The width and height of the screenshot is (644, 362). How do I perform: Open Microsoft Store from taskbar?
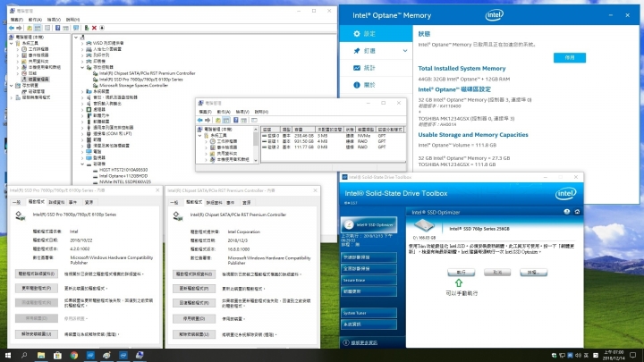(57, 356)
